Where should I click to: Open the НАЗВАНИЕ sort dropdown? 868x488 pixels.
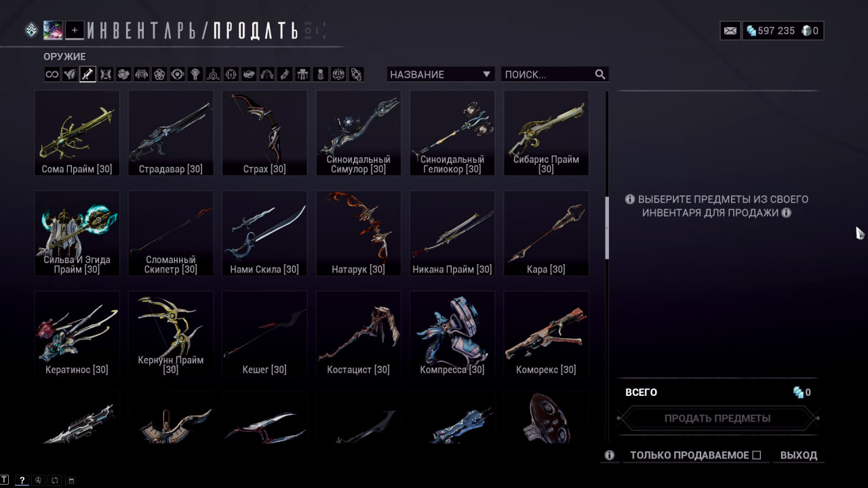click(x=441, y=75)
